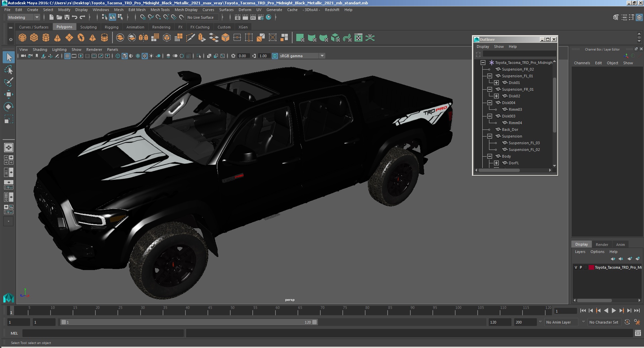Toggle viewport grid display icon
Viewport: 644px width, 348px height.
pos(67,56)
